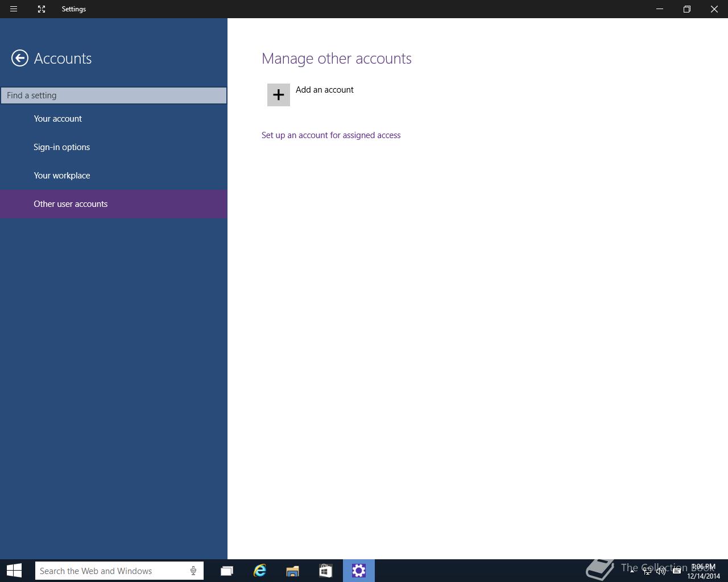
Task: Open Task View on the taskbar
Action: (226, 571)
